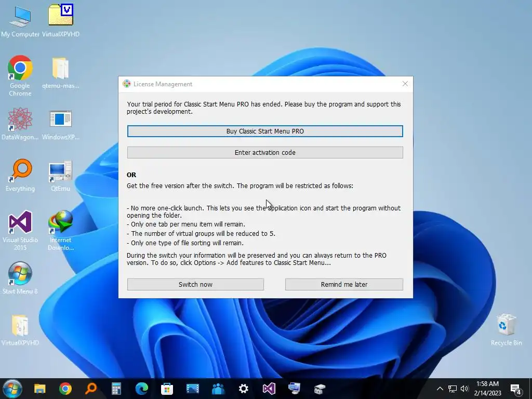The width and height of the screenshot is (532, 399).
Task: Open Google Chrome desktop shortcut
Action: click(x=20, y=75)
